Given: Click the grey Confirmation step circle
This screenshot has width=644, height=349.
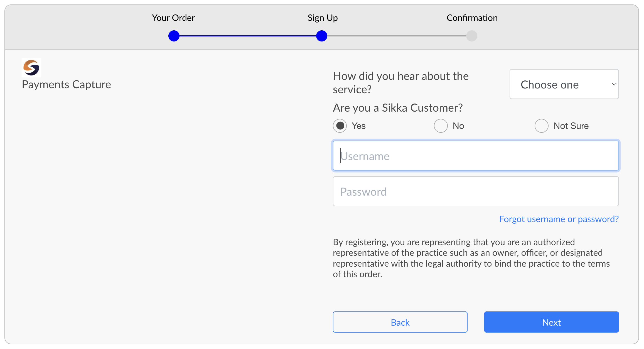Looking at the screenshot, I should (472, 36).
